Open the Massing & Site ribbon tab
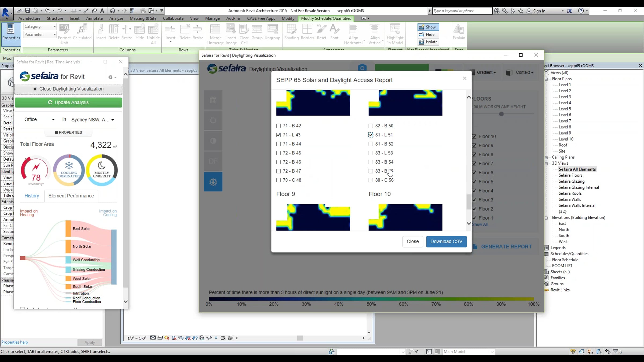This screenshot has height=362, width=644. (143, 18)
